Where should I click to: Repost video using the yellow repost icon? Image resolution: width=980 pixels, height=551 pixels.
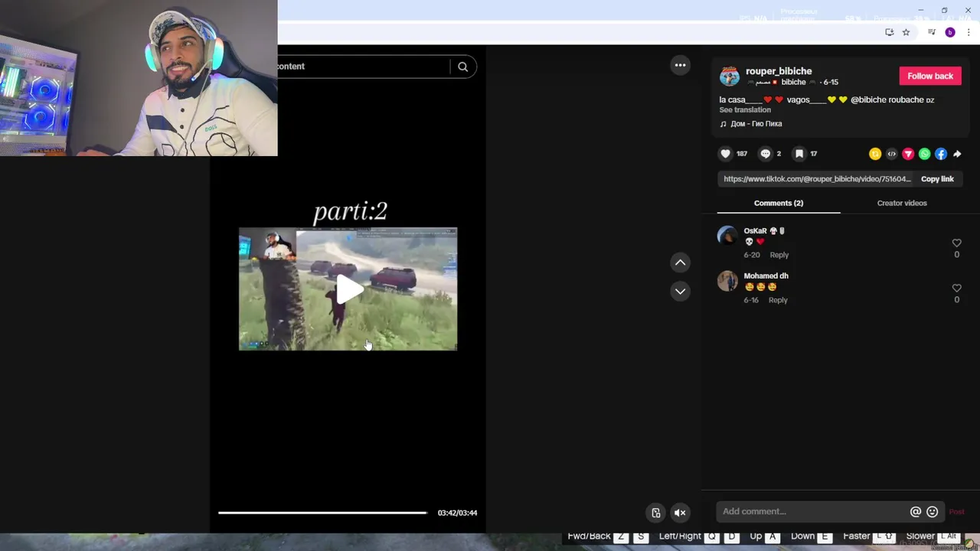click(875, 154)
